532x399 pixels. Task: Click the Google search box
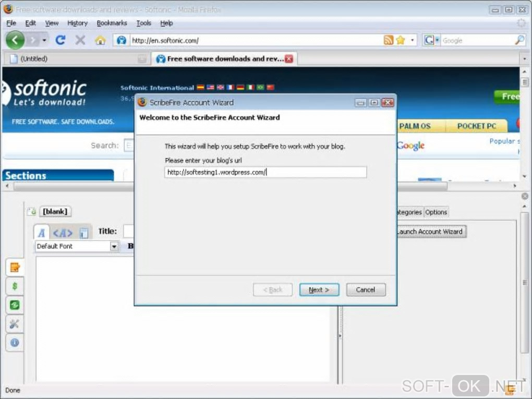coord(477,40)
